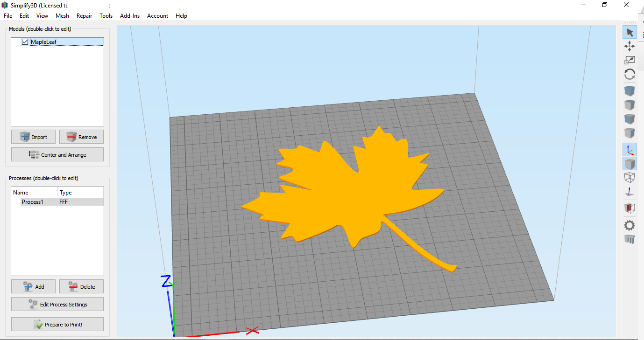Click Center and Arrange
This screenshot has height=340, width=644.
coord(57,154)
